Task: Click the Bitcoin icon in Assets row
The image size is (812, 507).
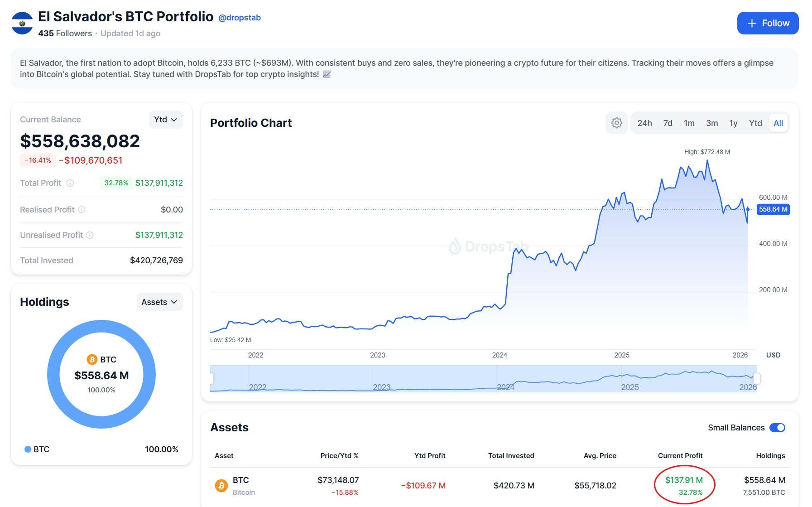Action: click(x=221, y=486)
